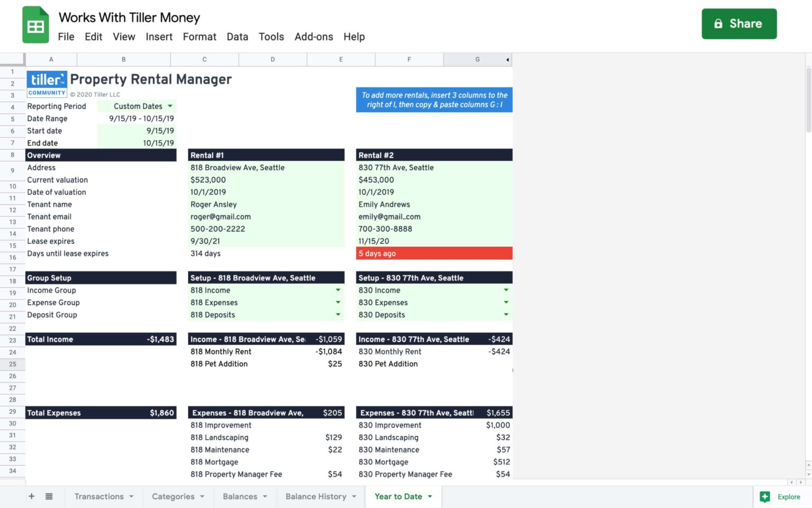The image size is (812, 508).
Task: Click the Tiller Community logo in cell A2
Action: [x=47, y=83]
